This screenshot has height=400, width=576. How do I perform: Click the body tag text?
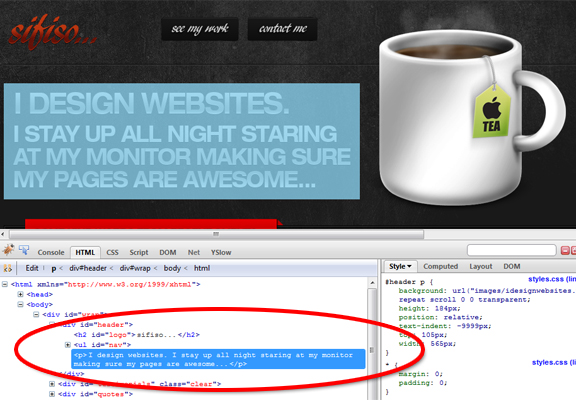click(x=39, y=304)
